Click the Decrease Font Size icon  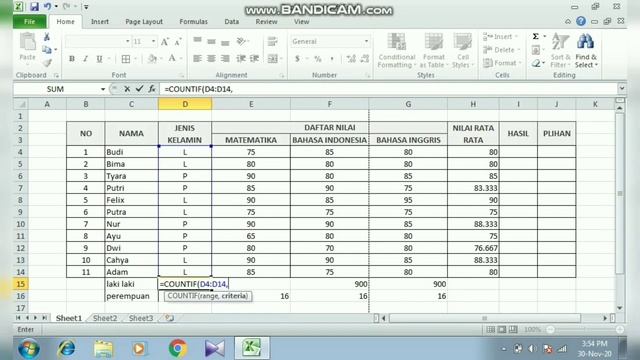tap(178, 42)
